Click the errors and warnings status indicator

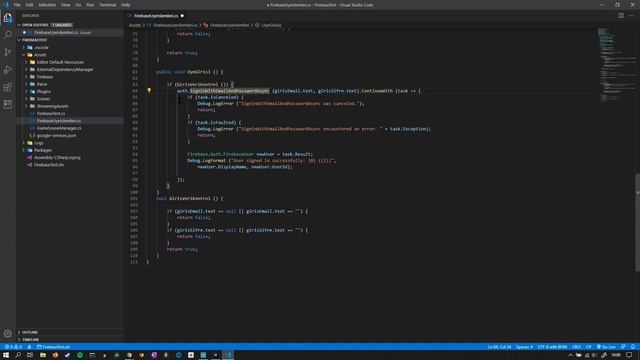point(13,347)
